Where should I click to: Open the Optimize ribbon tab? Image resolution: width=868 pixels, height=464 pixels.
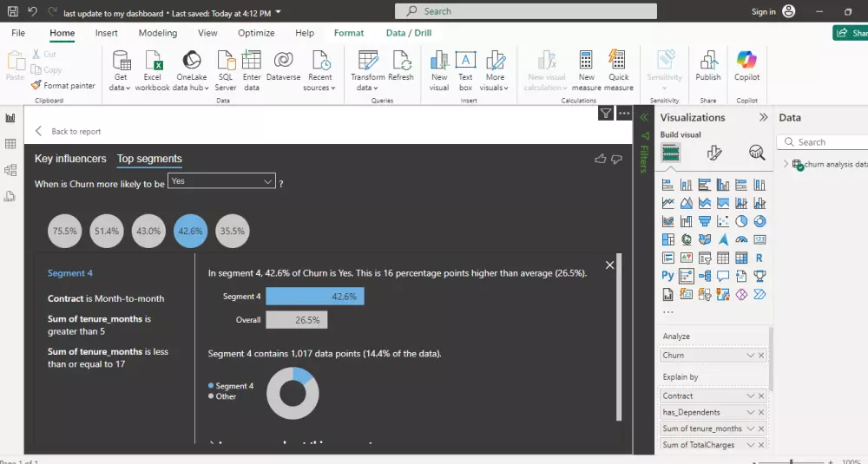[x=256, y=33]
